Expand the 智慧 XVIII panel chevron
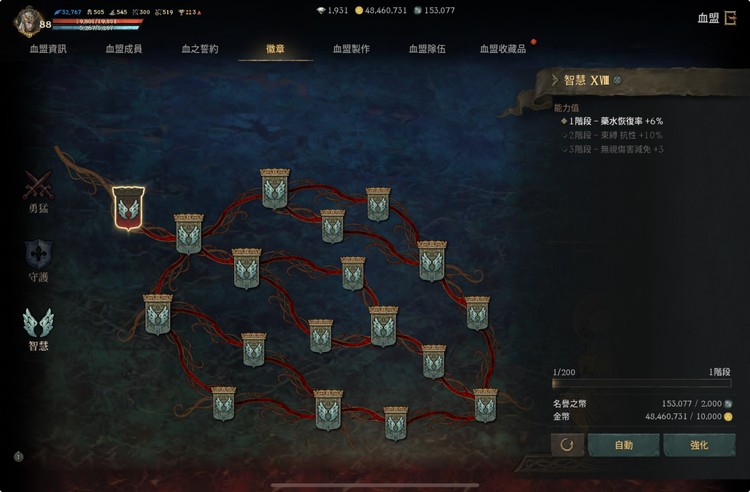Image resolution: width=750 pixels, height=492 pixels. point(555,80)
